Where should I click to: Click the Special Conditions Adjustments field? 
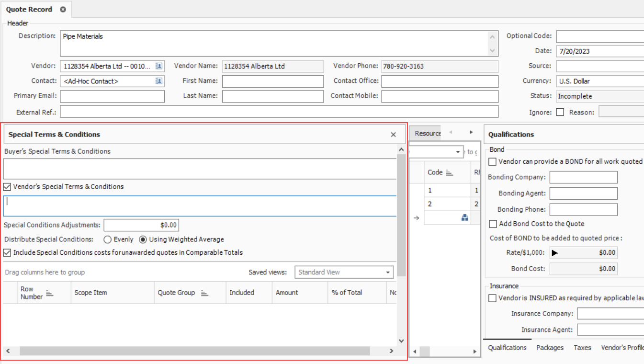141,225
